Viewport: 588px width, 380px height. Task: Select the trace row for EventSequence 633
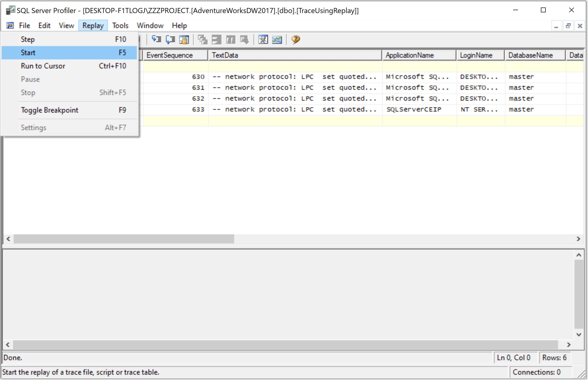tap(296, 109)
